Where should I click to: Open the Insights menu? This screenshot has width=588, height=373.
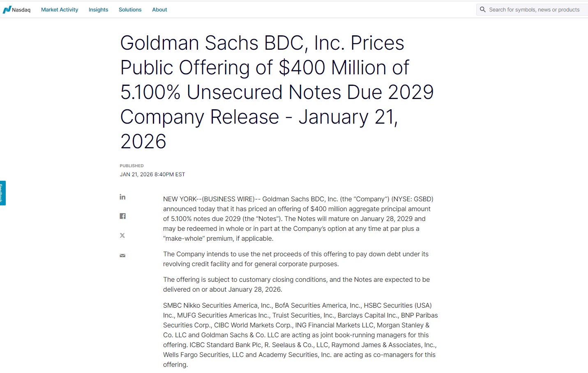click(x=98, y=9)
